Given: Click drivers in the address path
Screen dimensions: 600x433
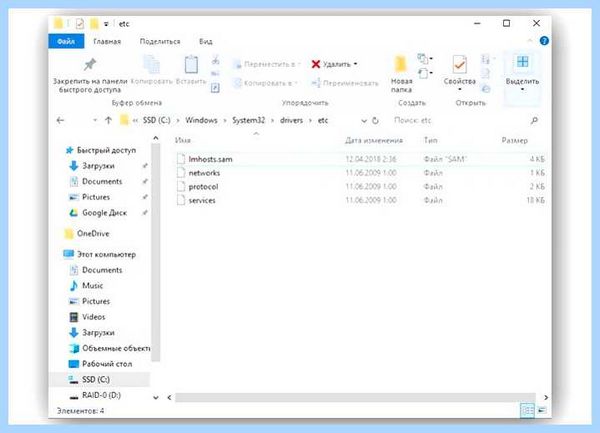Looking at the screenshot, I should tap(291, 120).
